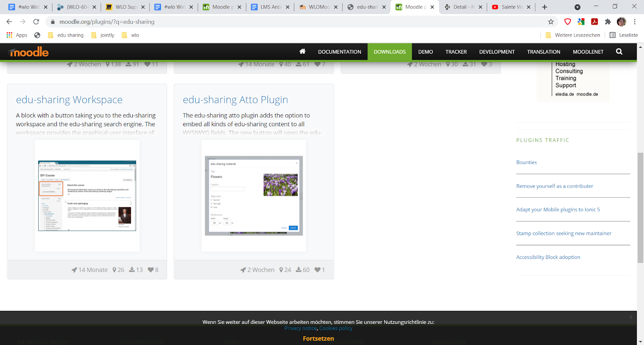Click downloads icon on edu-sharing Atto Plugin card
This screenshot has width=644, height=345.
click(x=299, y=270)
